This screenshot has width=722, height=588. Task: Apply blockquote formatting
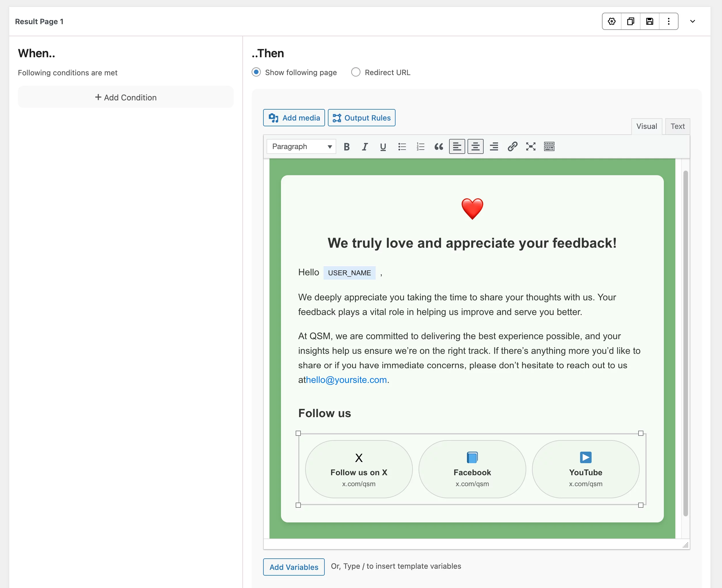(x=439, y=146)
